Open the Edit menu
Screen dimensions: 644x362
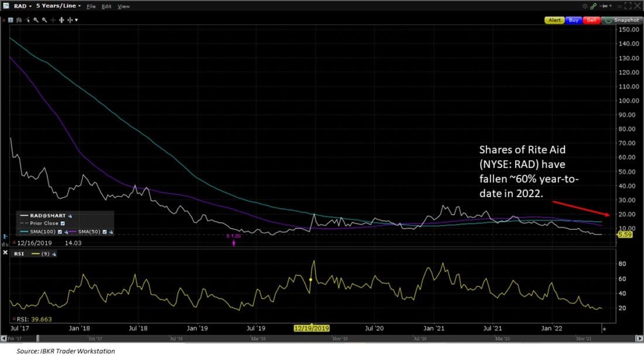[x=107, y=6]
